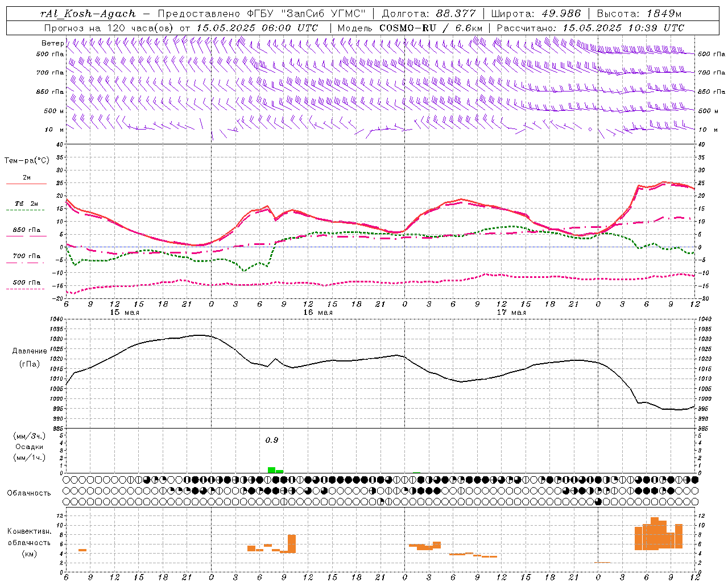This screenshot has height=582, width=728.
Task: Click the Ветер wind panel label
Action: point(52,43)
